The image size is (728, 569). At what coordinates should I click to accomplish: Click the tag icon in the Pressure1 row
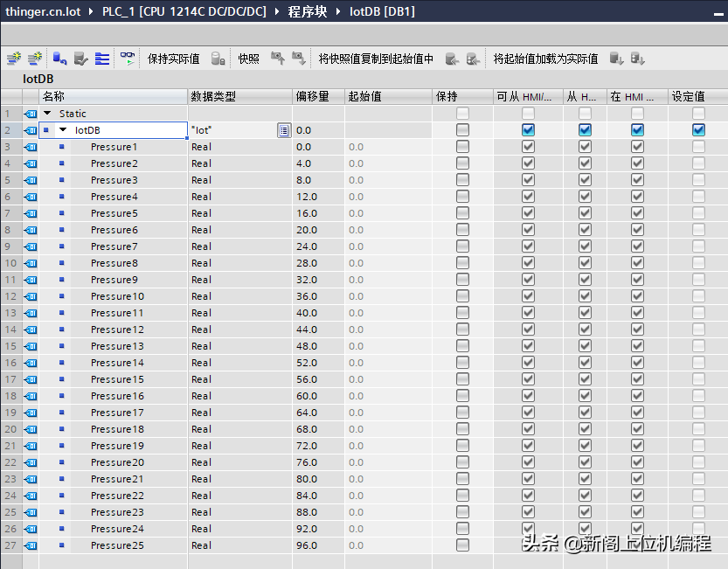pos(31,147)
